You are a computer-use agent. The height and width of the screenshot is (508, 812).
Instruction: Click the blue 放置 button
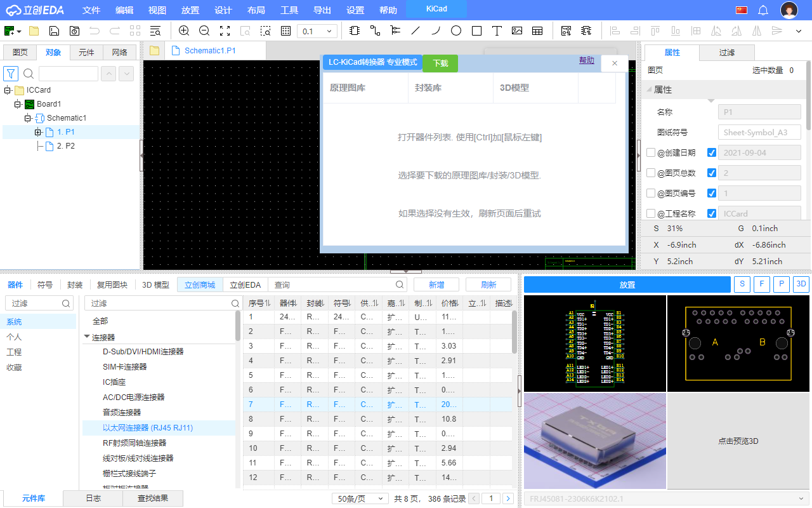627,284
